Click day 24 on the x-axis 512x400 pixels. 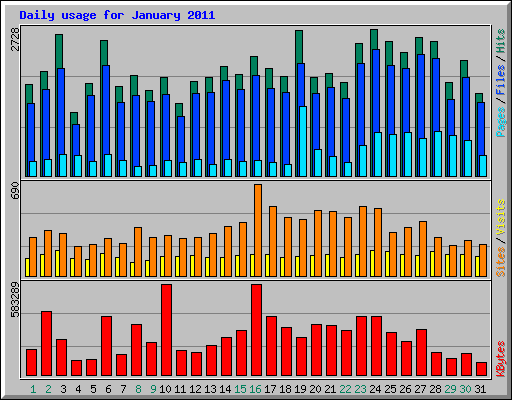[x=375, y=389]
